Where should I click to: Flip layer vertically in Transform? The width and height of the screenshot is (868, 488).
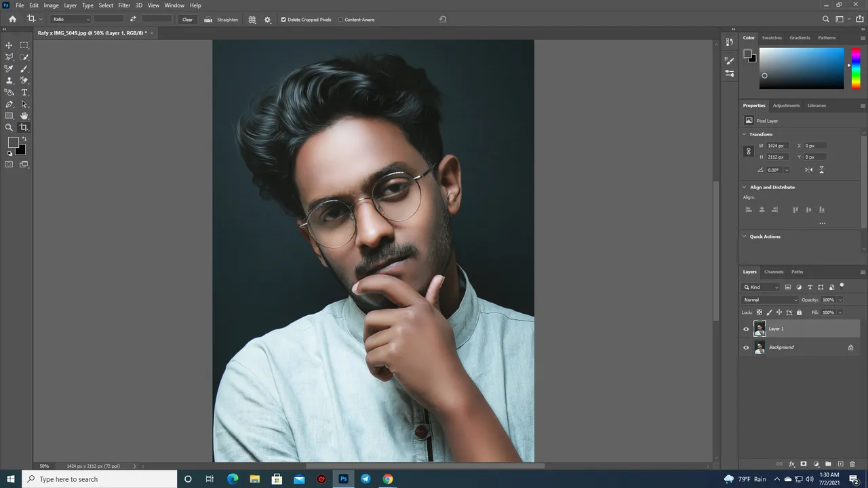pyautogui.click(x=822, y=169)
